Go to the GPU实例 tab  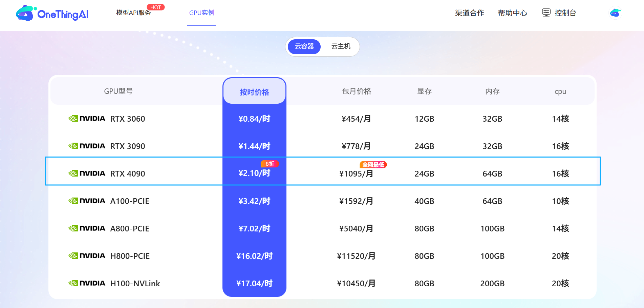[201, 13]
